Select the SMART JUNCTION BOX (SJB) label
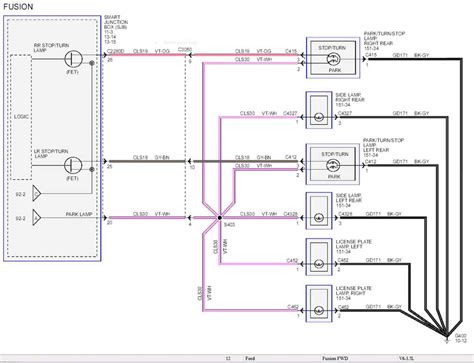This screenshot has width=474, height=363. [x=116, y=22]
